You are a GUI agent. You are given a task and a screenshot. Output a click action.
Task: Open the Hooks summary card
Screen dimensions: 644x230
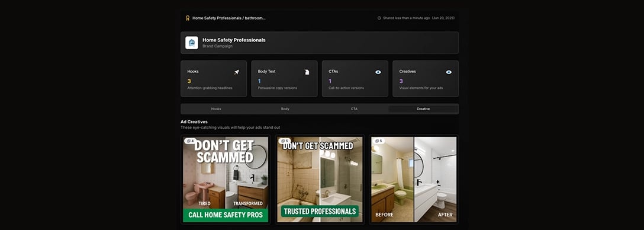pos(214,79)
